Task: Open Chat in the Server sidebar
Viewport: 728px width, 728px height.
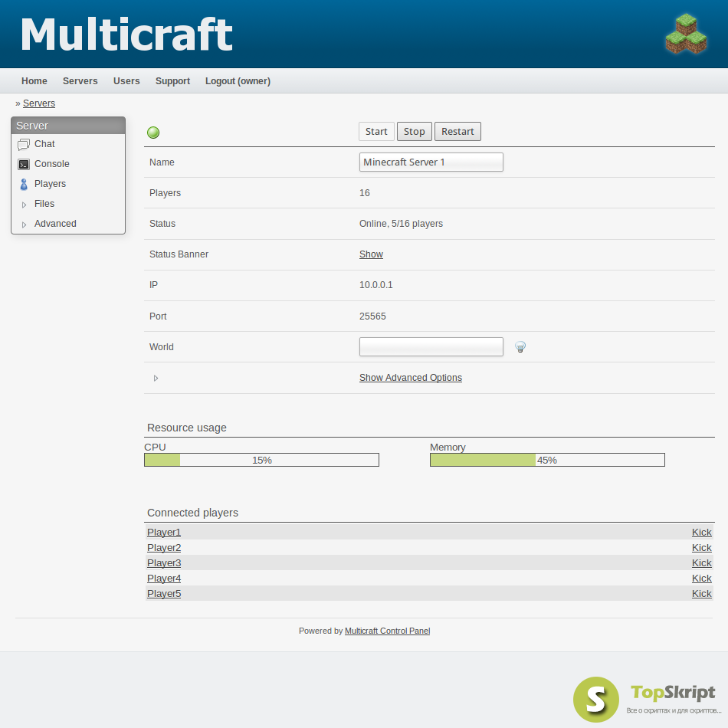Action: coord(44,144)
